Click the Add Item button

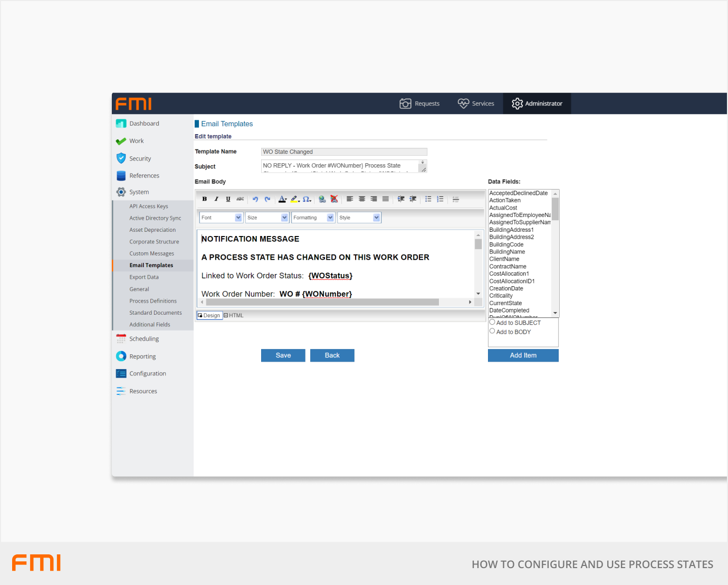tap(523, 355)
